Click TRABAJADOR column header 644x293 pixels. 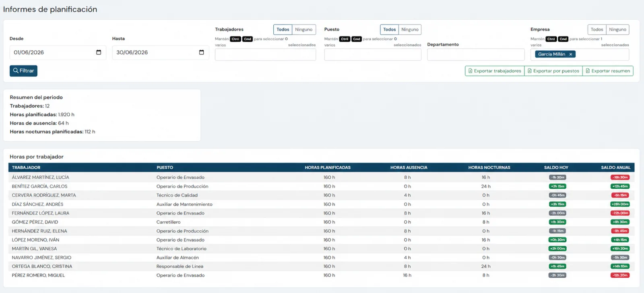point(26,167)
